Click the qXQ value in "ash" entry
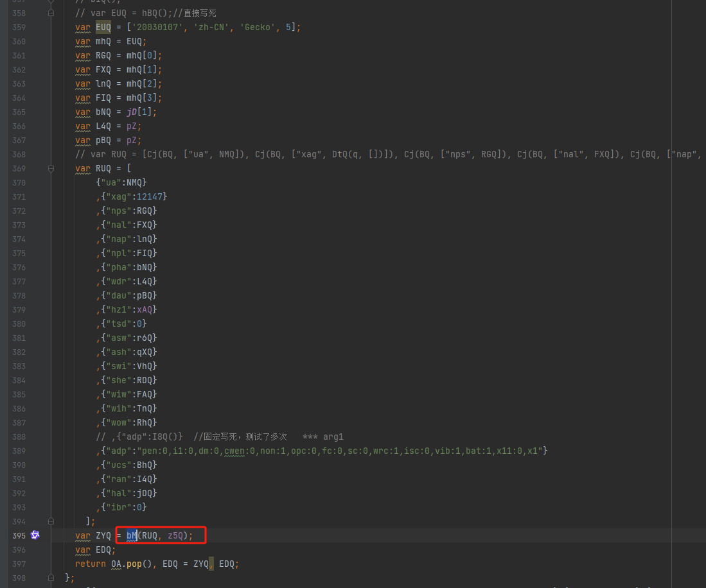The height and width of the screenshot is (588, 706). [x=145, y=352]
